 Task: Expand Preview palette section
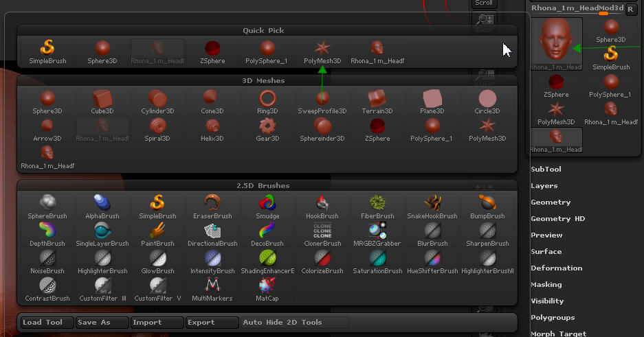[x=546, y=235]
